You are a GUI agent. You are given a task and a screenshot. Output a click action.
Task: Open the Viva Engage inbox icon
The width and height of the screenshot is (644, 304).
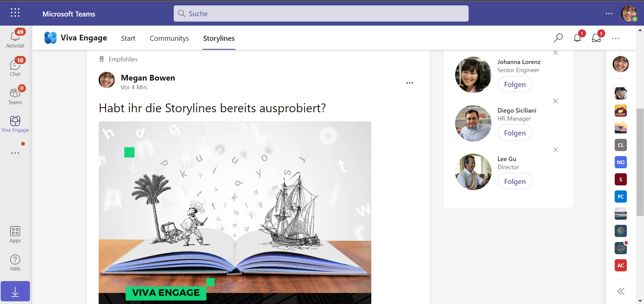596,38
